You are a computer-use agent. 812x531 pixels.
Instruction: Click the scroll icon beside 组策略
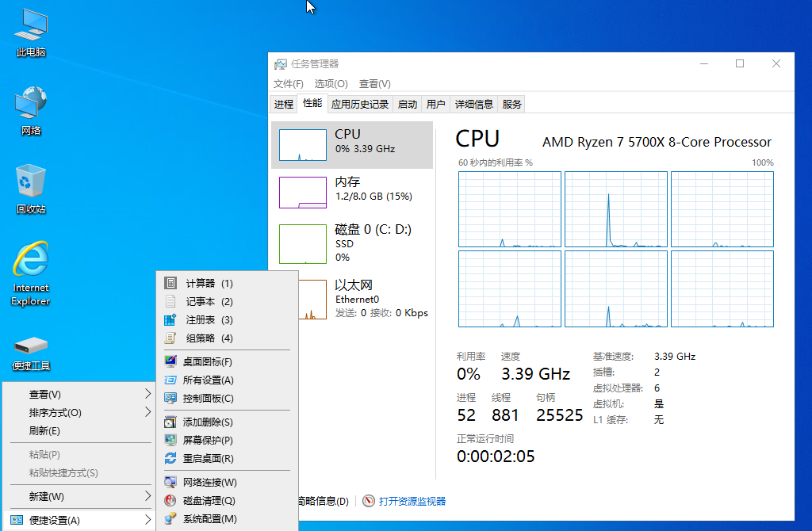pyautogui.click(x=170, y=338)
